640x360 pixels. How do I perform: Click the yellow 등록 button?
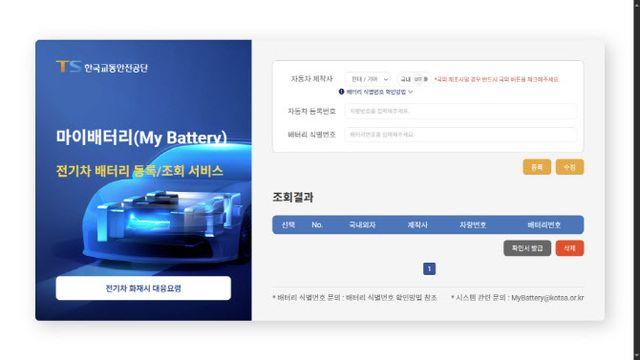pos(537,167)
